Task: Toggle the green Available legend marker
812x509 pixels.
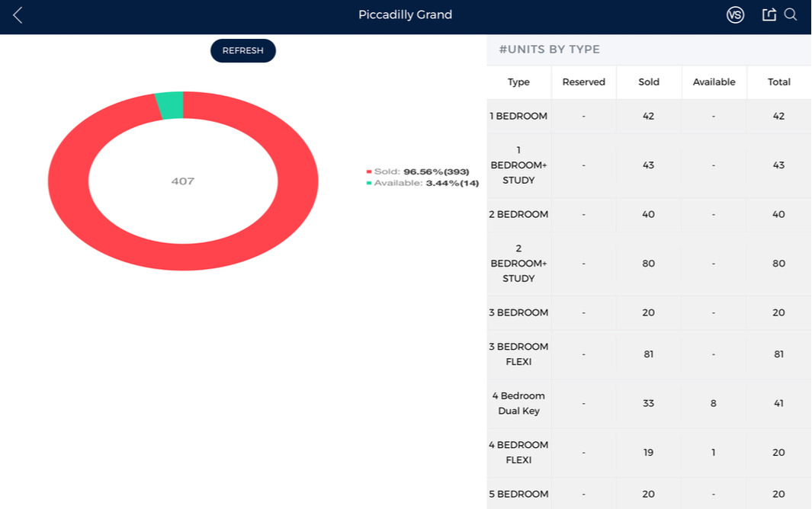Action: point(369,183)
